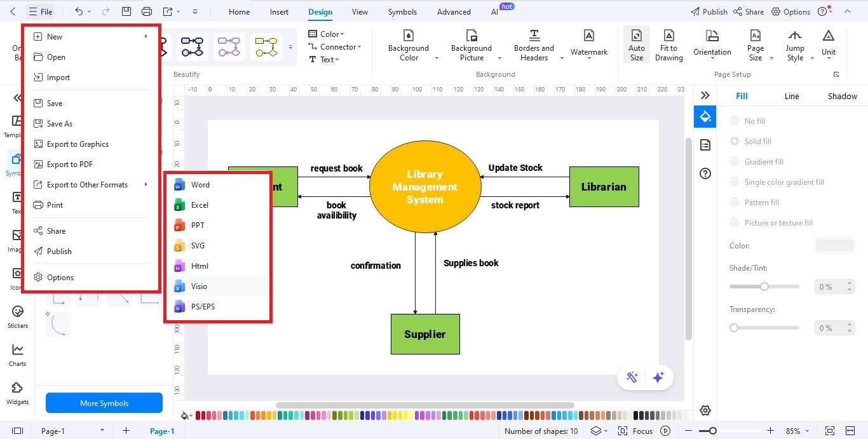Click the Fit to Drawing icon

point(668,36)
